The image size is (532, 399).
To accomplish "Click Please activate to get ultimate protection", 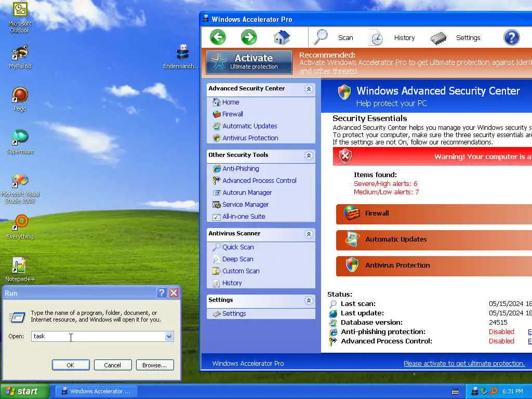I will (464, 363).
